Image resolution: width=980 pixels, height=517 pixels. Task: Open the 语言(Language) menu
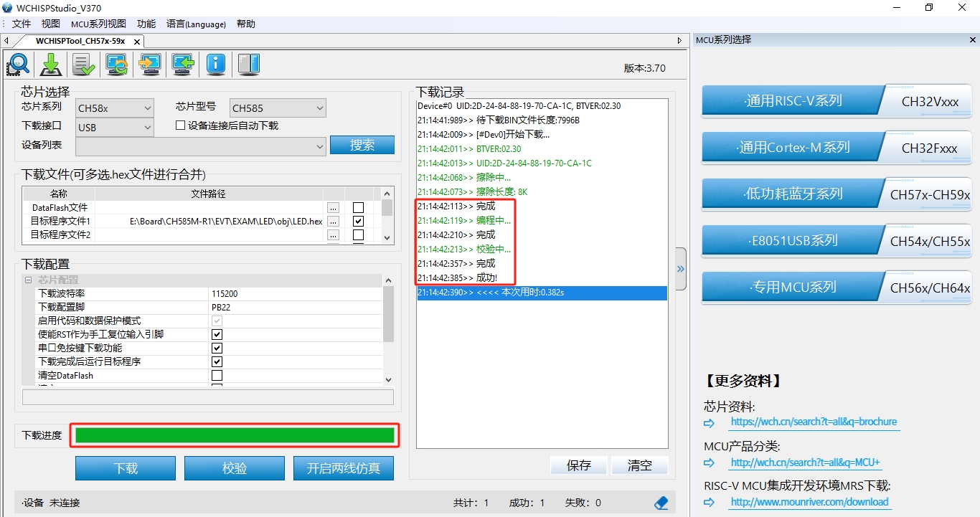click(196, 24)
